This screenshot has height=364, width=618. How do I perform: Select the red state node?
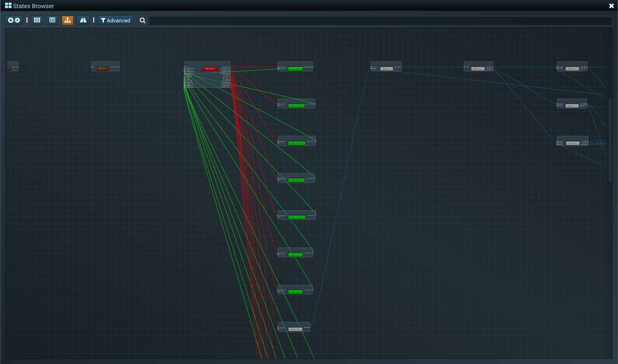(210, 69)
